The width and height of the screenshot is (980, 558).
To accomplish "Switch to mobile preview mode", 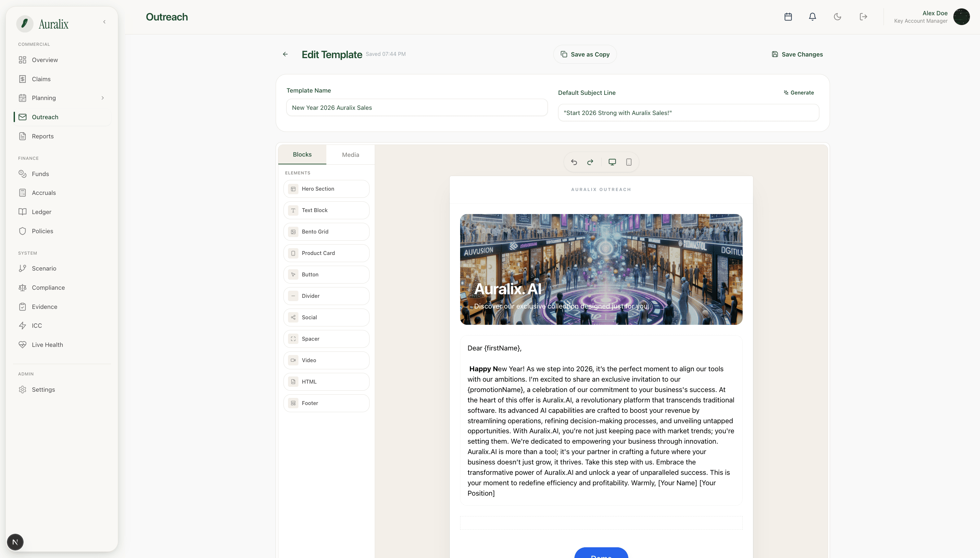I will click(x=628, y=162).
